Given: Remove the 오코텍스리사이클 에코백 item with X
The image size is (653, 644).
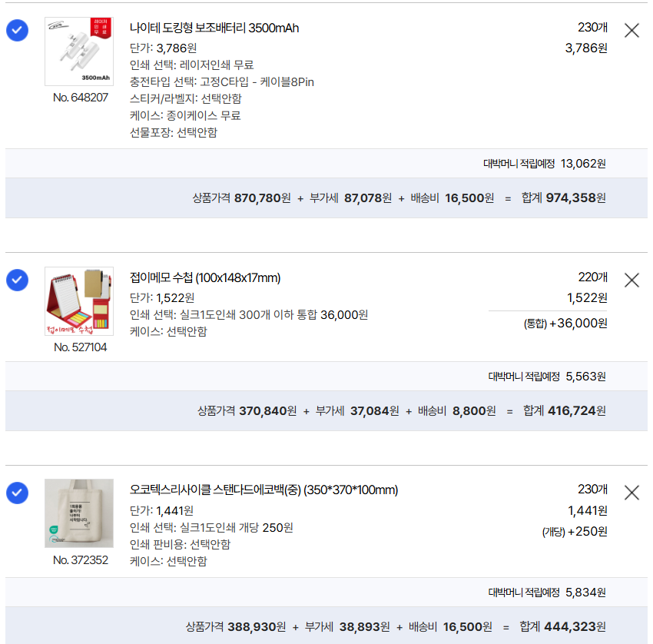Looking at the screenshot, I should click(631, 493).
